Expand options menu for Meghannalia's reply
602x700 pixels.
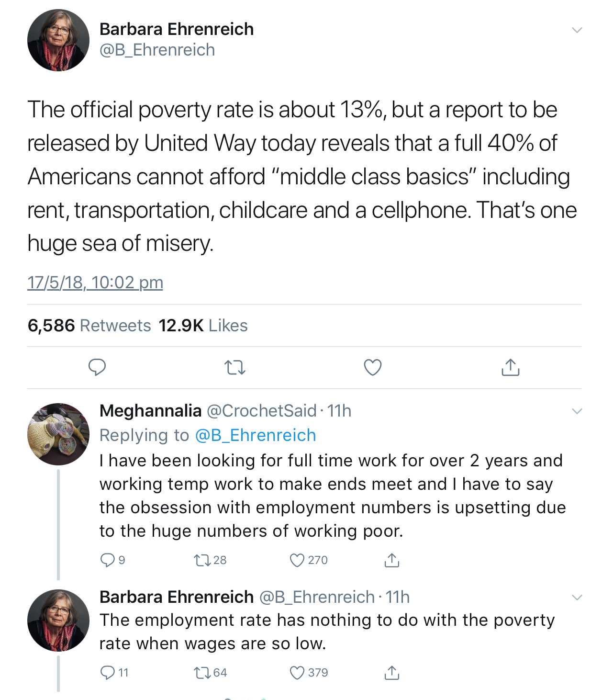coord(577,411)
